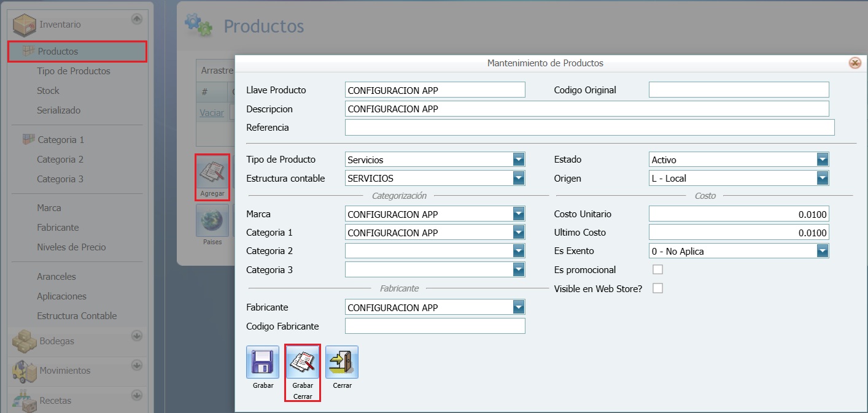
Task: Check Visible en Web Store option
Action: (x=657, y=288)
